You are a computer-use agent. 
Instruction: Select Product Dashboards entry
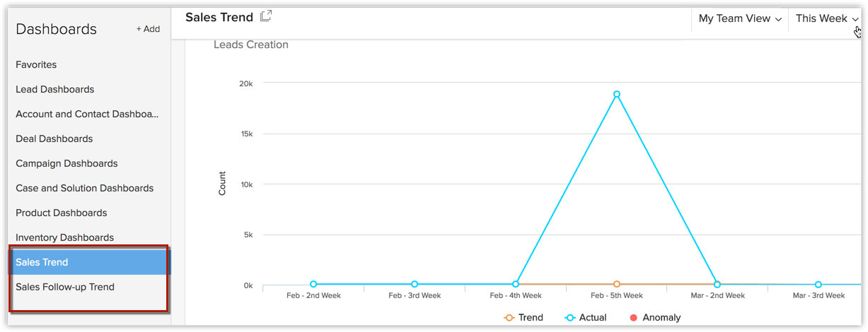coord(61,213)
